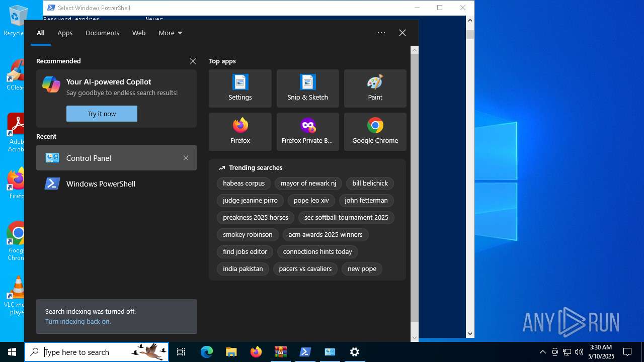Open Task View from taskbar

point(181,352)
